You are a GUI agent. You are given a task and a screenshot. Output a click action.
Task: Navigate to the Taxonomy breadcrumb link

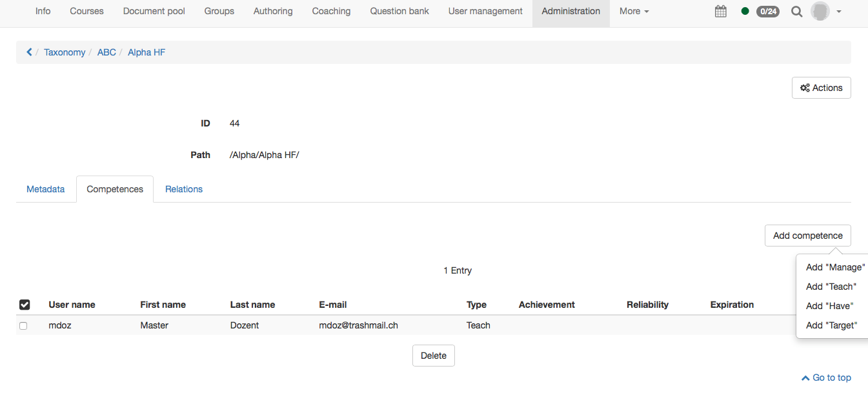click(65, 52)
